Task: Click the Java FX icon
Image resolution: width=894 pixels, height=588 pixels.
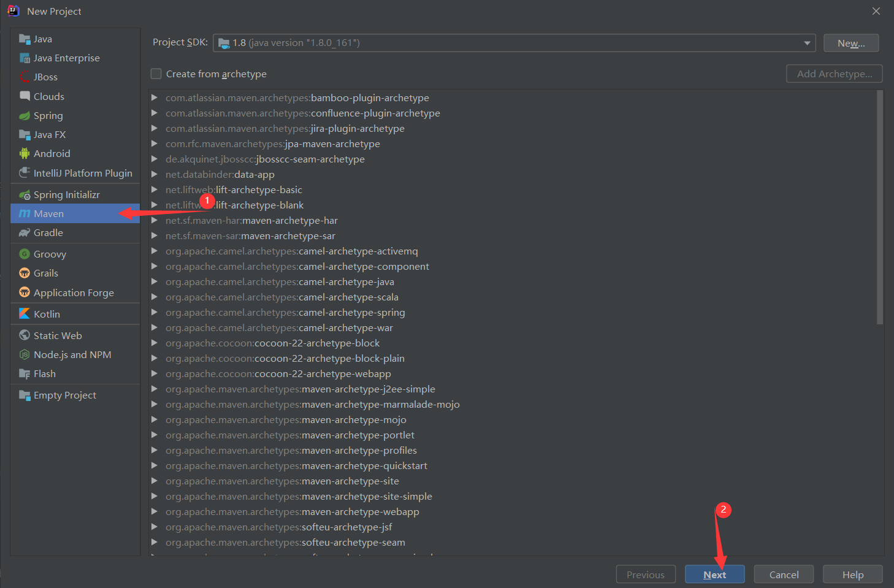Action: pyautogui.click(x=25, y=134)
